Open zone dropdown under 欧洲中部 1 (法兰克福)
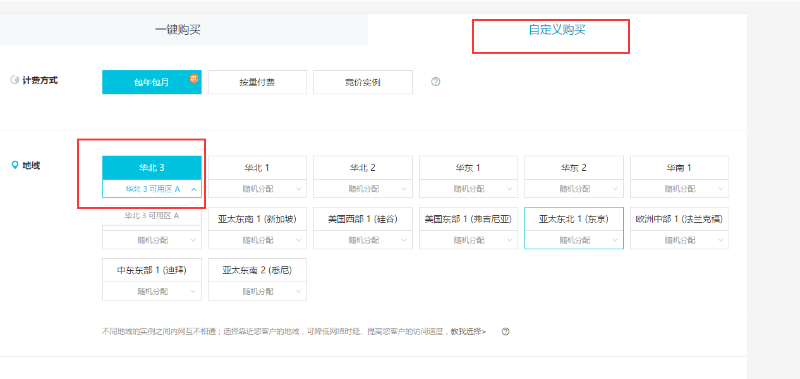The width and height of the screenshot is (800, 379). click(680, 240)
